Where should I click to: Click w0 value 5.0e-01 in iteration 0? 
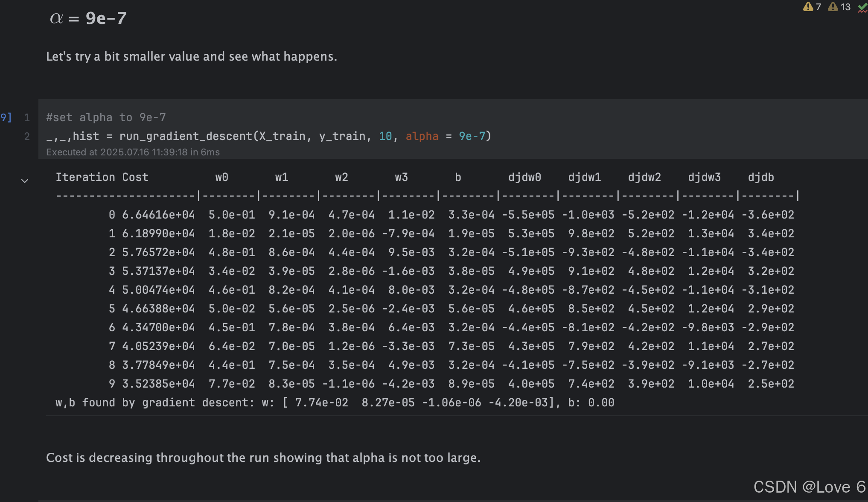[232, 215]
